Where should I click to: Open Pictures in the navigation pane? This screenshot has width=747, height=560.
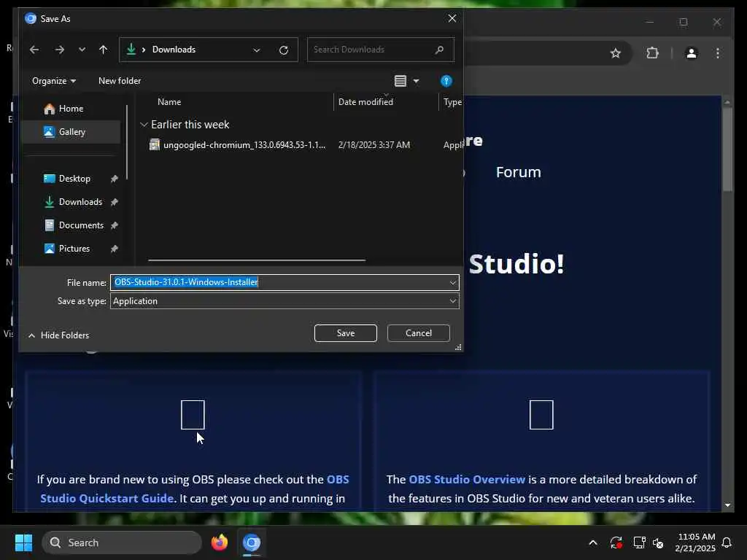click(74, 249)
